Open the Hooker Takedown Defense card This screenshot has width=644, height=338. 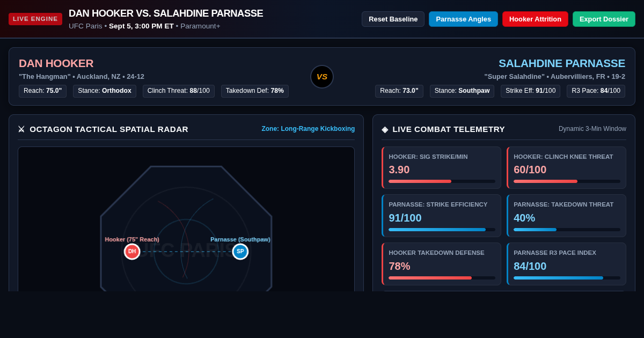pyautogui.click(x=441, y=264)
